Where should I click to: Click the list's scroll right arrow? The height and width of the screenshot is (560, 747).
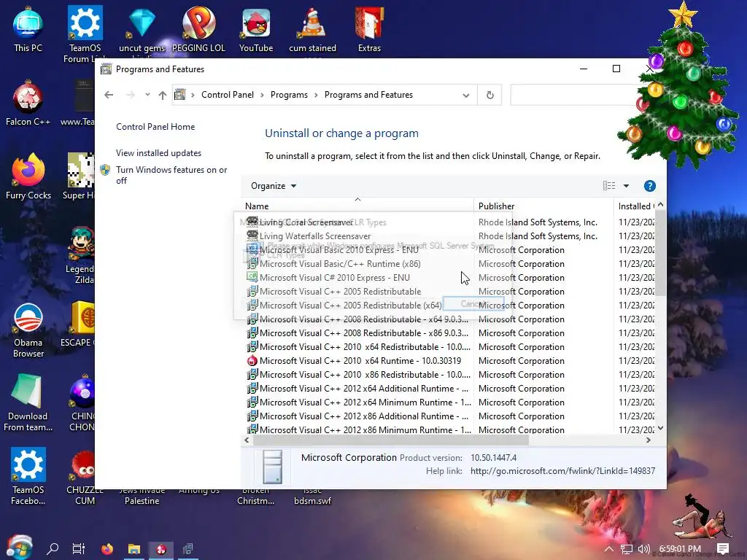click(649, 440)
